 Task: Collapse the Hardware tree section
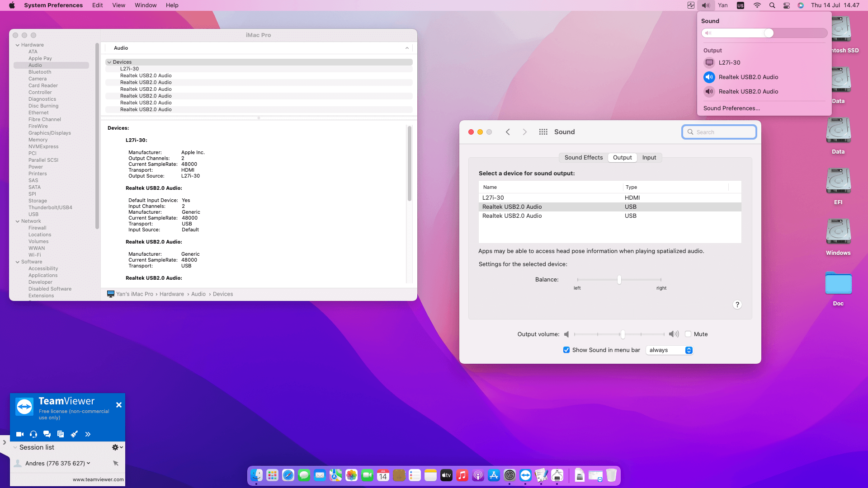(18, 45)
